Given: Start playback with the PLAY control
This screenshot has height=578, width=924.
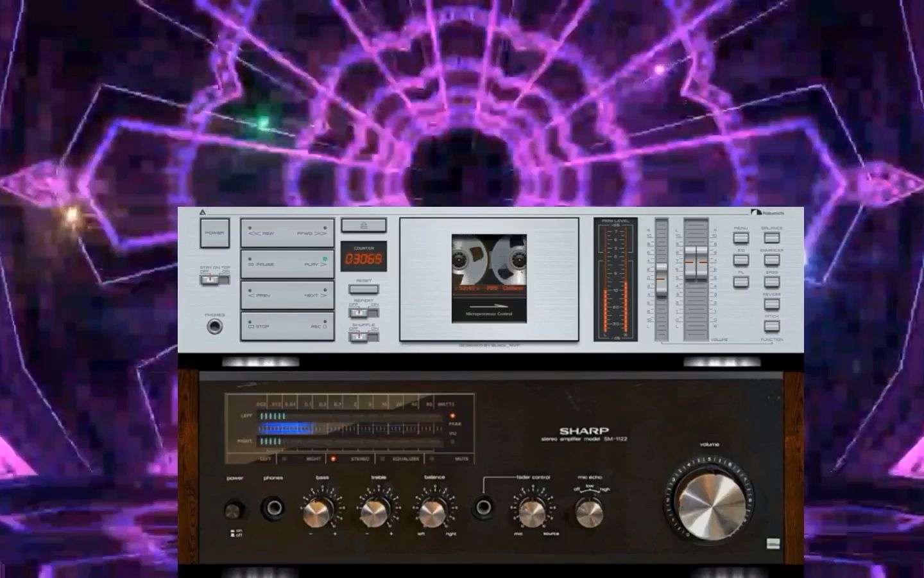Looking at the screenshot, I should click(x=311, y=264).
